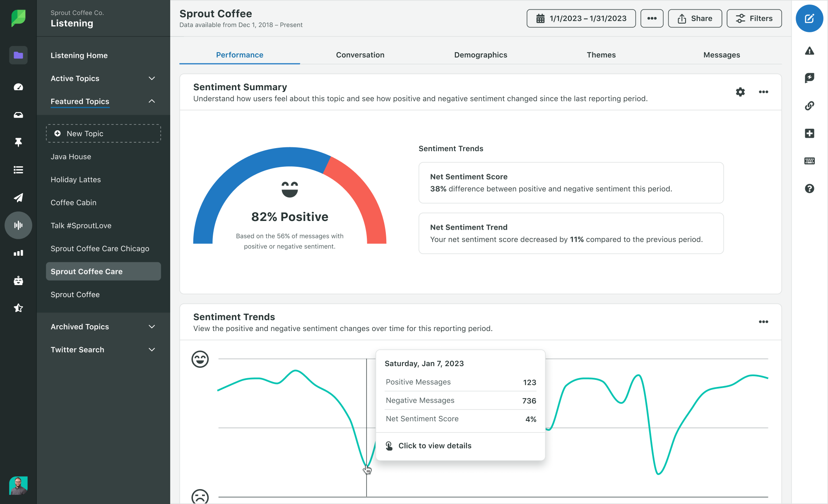This screenshot has width=828, height=504.
Task: Expand the Archived Topics section
Action: pyautogui.click(x=150, y=326)
